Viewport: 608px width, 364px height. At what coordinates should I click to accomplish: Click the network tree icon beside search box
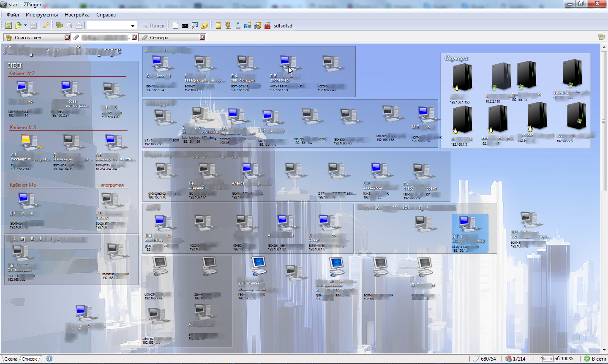(x=79, y=26)
